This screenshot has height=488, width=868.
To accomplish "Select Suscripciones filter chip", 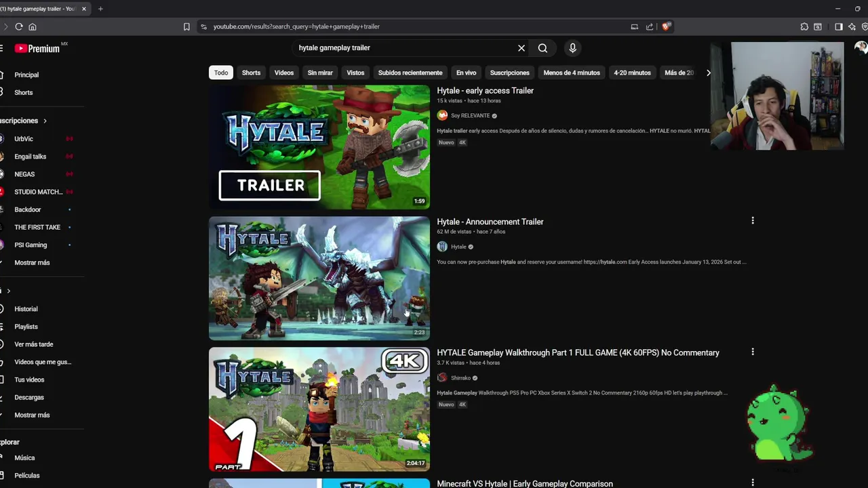I will tap(509, 73).
